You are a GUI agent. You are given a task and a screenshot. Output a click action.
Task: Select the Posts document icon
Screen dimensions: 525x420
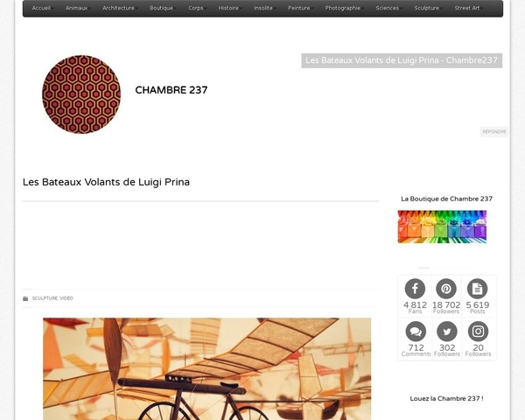point(477,289)
